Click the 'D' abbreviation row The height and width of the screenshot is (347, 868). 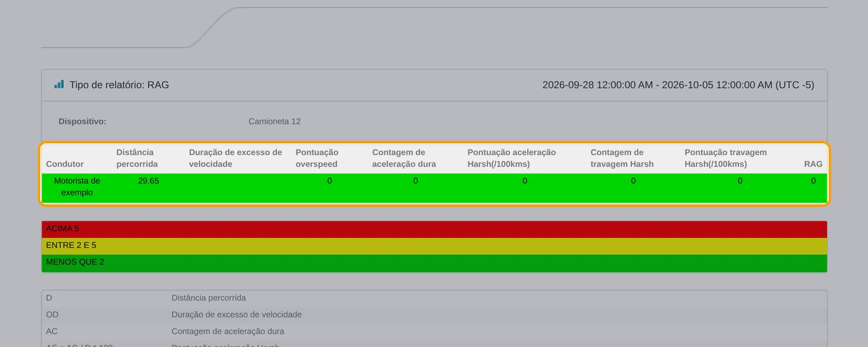click(434, 298)
